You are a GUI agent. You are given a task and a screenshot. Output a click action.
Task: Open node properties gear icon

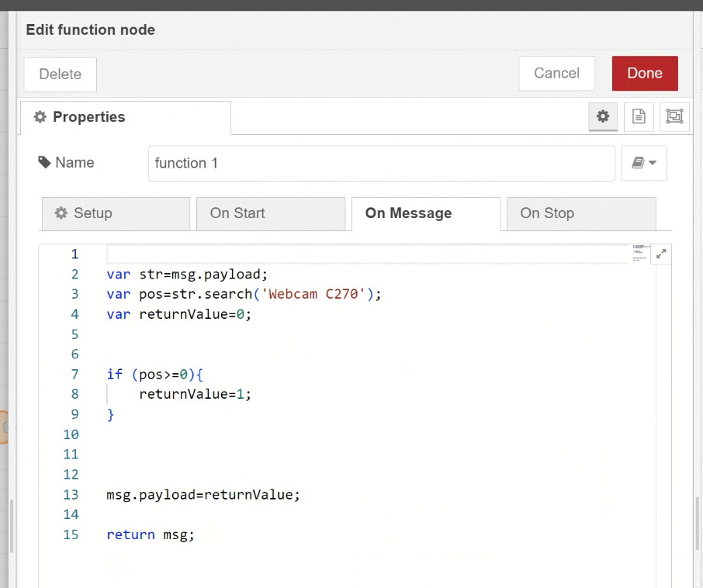603,116
